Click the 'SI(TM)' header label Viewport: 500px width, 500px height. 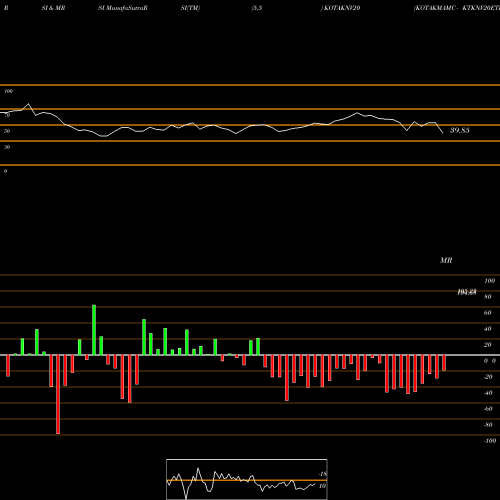(190, 8)
